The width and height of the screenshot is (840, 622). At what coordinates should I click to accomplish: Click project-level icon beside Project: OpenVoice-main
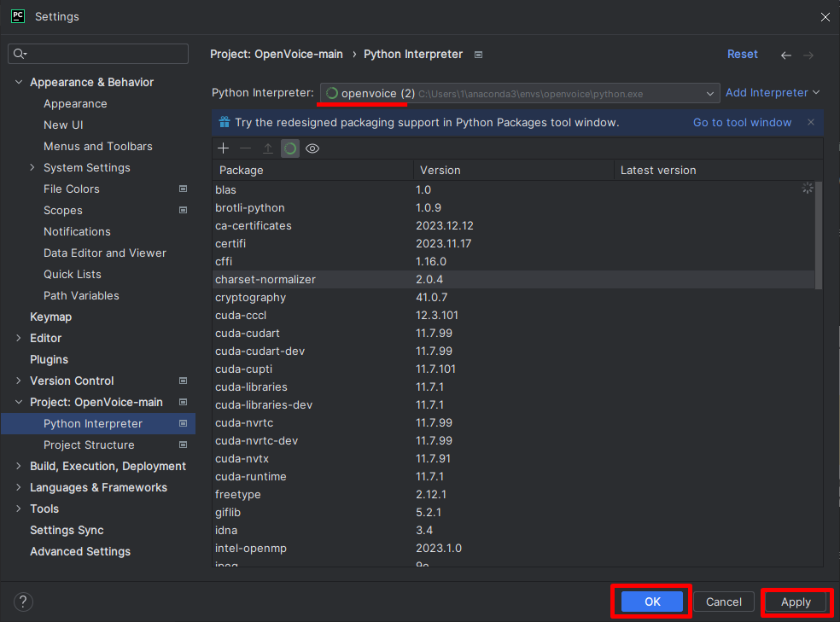point(184,402)
